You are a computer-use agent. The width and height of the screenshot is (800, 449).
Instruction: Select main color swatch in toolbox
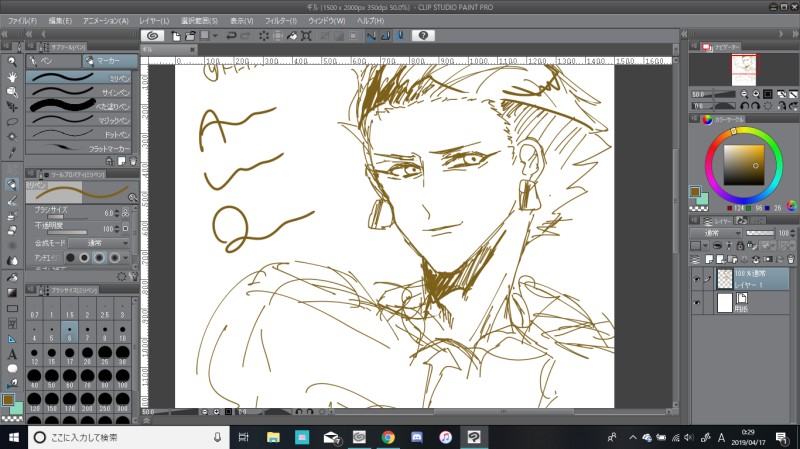coord(8,400)
